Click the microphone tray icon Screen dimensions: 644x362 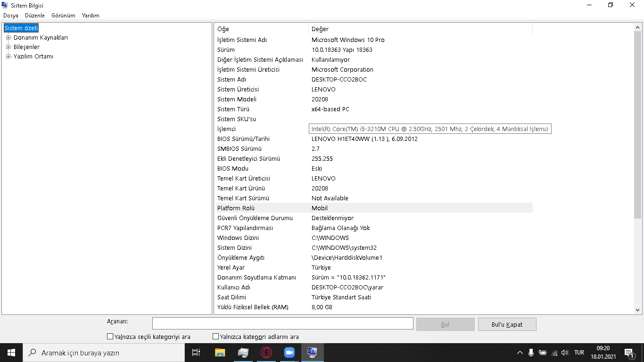pyautogui.click(x=531, y=353)
